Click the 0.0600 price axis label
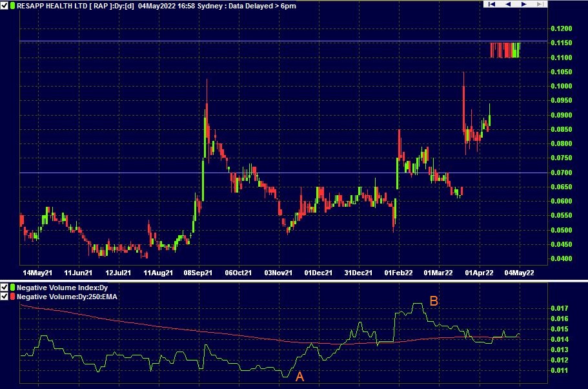Image resolution: width=588 pixels, height=389 pixels. [562, 201]
